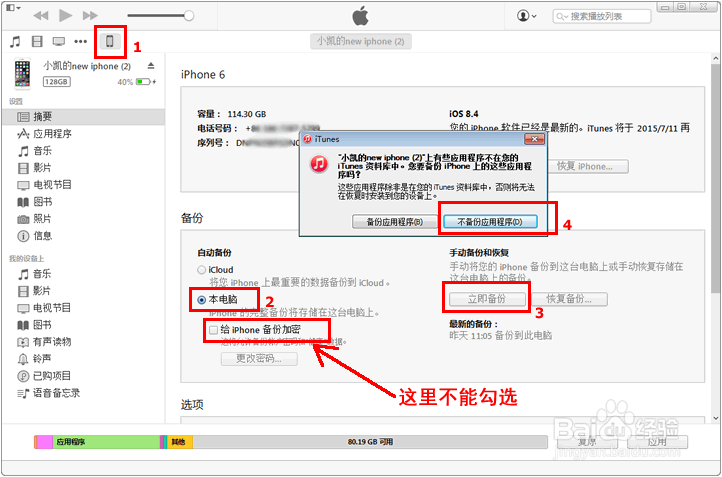
Task: Click the 复原 button
Action: pos(587,442)
